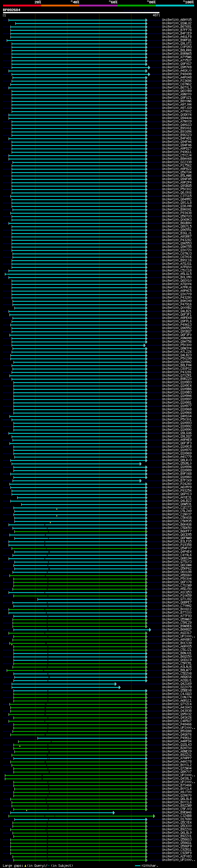
Task: Click hit label UniRef100_B6TYL3
Action: [x=177, y=88]
